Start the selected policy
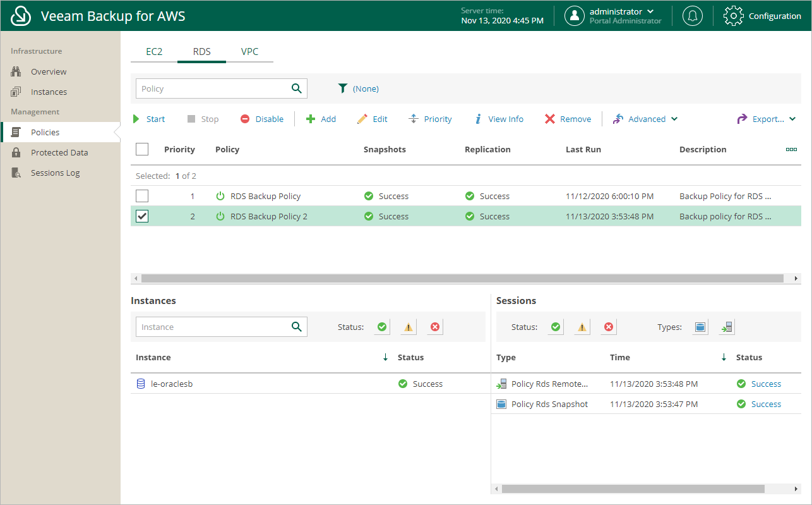The width and height of the screenshot is (812, 505). coord(149,119)
